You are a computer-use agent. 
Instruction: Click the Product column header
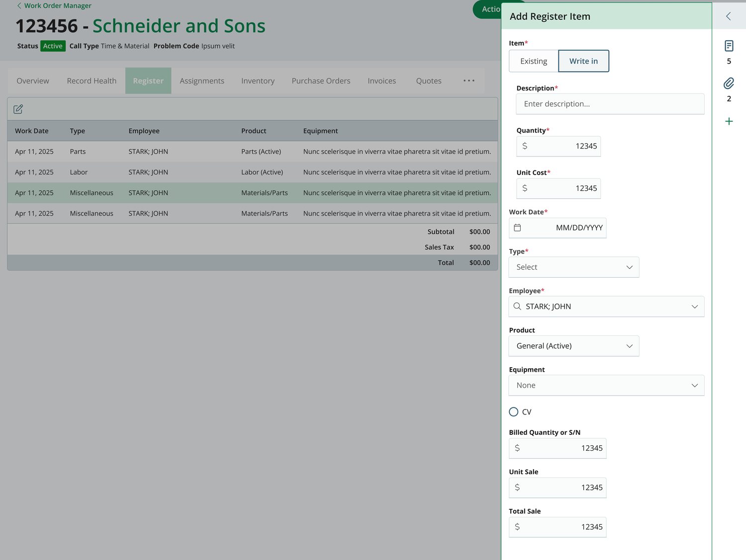pyautogui.click(x=254, y=131)
